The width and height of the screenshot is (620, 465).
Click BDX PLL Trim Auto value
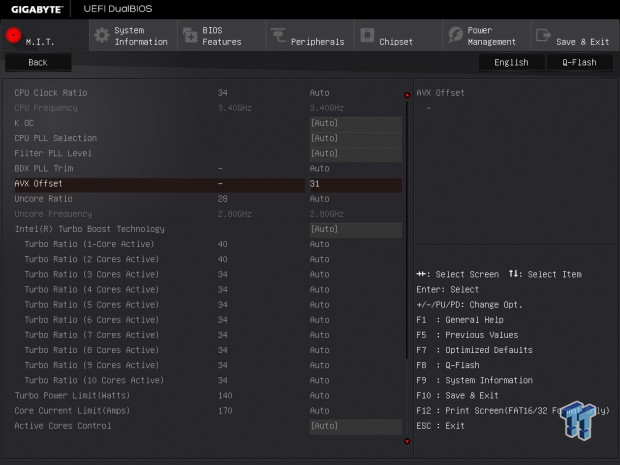(x=319, y=169)
